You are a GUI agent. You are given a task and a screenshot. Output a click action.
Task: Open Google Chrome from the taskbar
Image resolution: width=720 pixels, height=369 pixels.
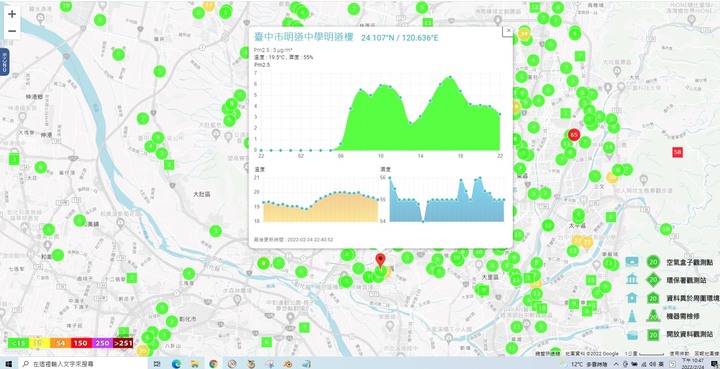[x=213, y=363]
